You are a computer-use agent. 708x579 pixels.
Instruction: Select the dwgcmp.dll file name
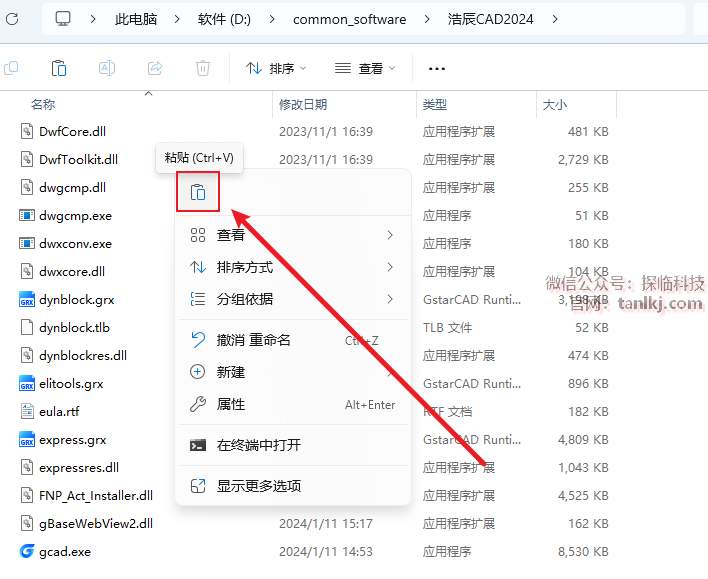coord(72,187)
